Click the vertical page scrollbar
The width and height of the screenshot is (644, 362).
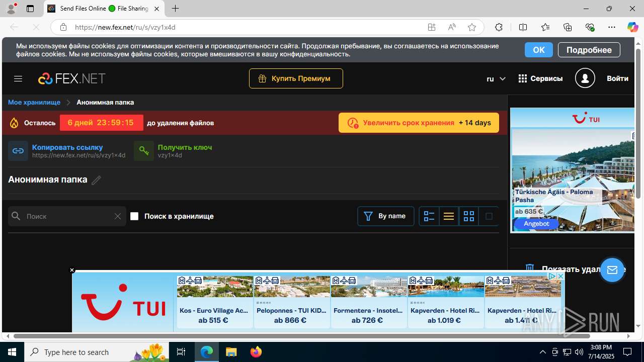pyautogui.click(x=638, y=123)
